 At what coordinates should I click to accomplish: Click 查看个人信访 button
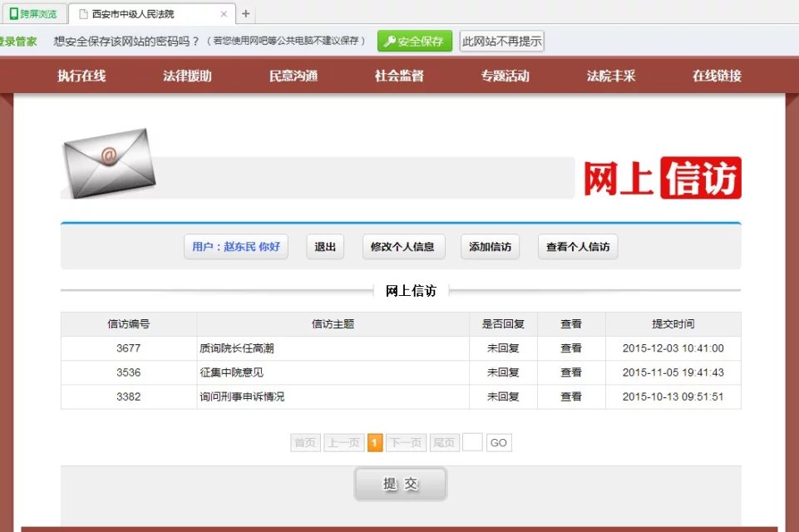tap(578, 247)
